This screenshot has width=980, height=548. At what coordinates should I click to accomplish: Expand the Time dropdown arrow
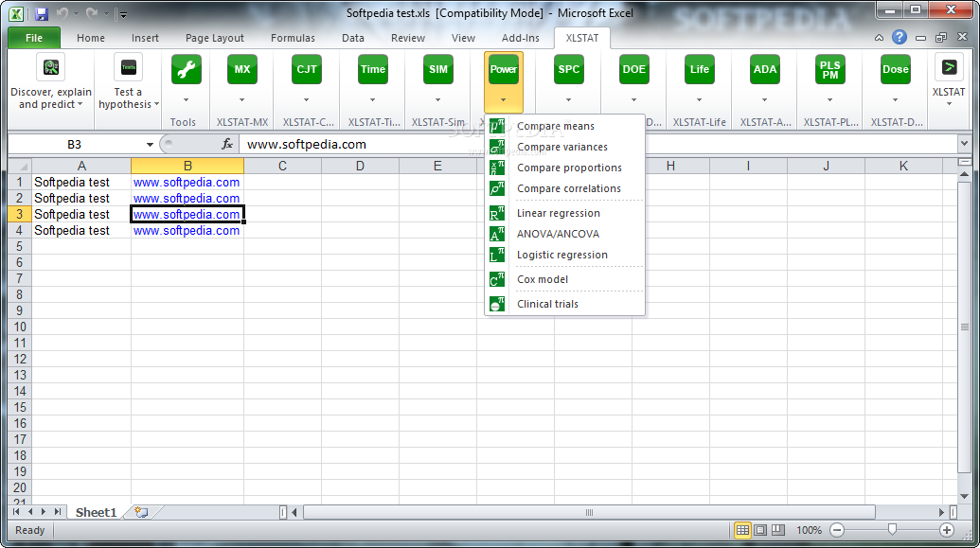click(x=372, y=100)
